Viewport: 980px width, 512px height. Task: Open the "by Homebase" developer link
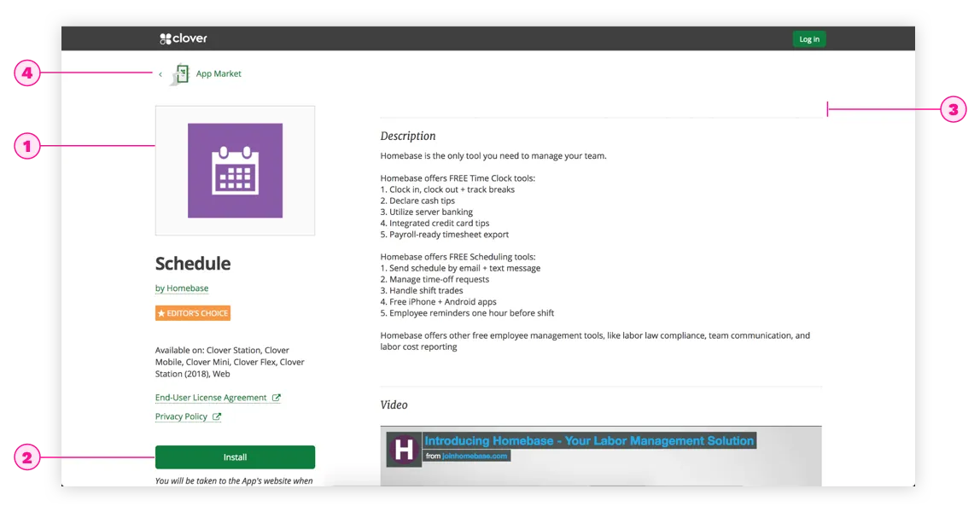182,288
